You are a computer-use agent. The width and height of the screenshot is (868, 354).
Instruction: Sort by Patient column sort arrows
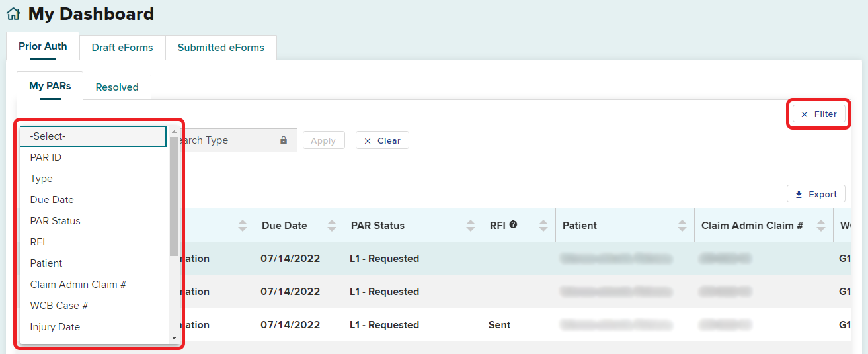tap(682, 226)
